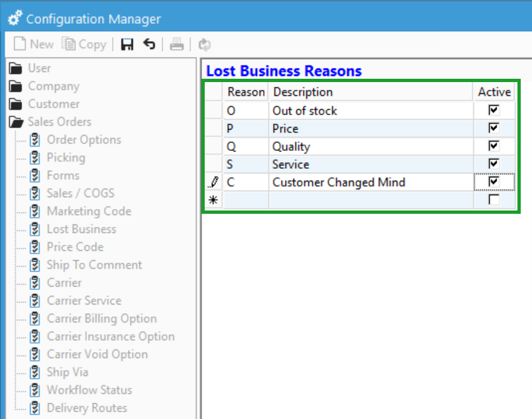
Task: Click the Print icon in the toolbar
Action: pyautogui.click(x=176, y=44)
